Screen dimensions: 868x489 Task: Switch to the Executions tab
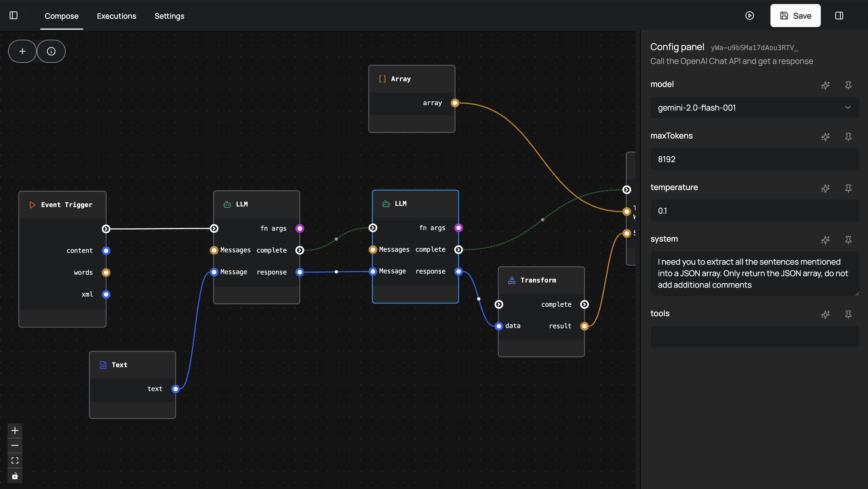[116, 16]
